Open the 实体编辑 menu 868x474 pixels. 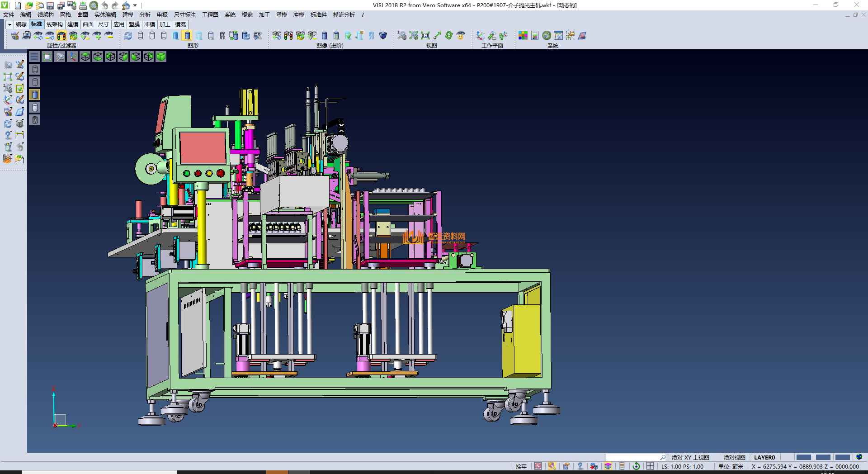105,15
